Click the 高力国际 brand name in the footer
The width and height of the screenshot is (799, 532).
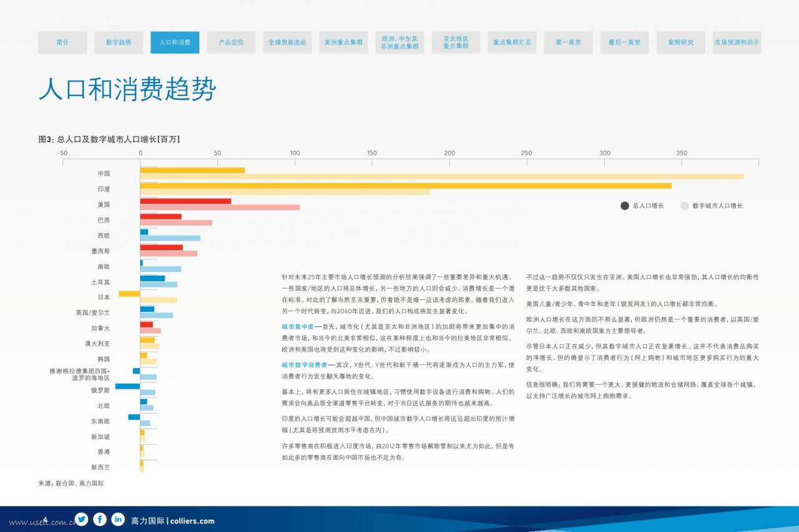pyautogui.click(x=148, y=521)
